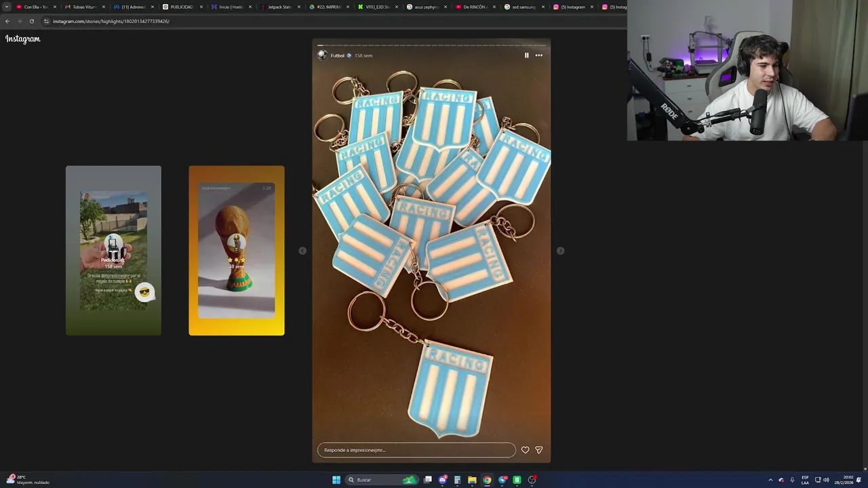This screenshot has width=868, height=488.
Task: Share the story via paper plane icon
Action: (x=539, y=450)
